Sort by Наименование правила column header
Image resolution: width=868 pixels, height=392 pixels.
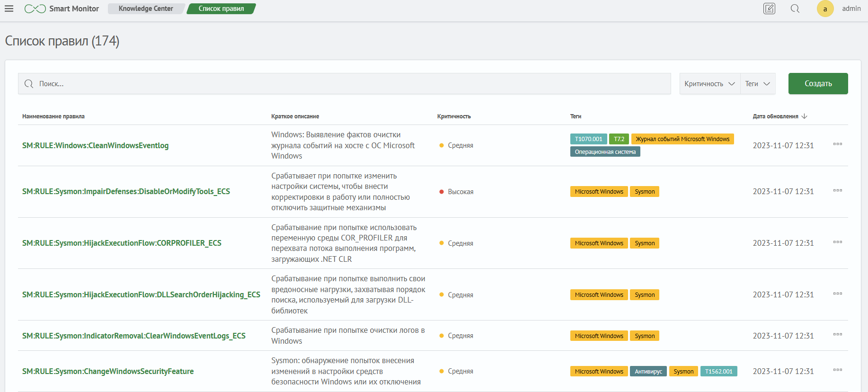pos(53,116)
